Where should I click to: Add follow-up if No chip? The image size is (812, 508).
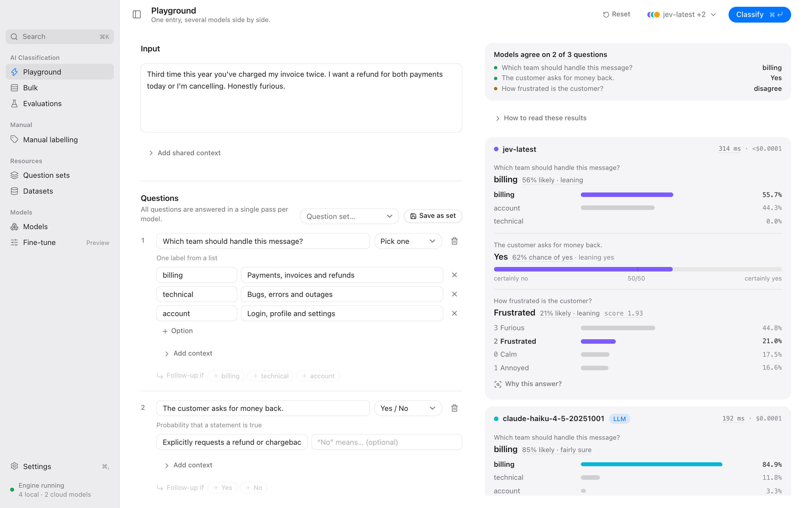(x=254, y=487)
